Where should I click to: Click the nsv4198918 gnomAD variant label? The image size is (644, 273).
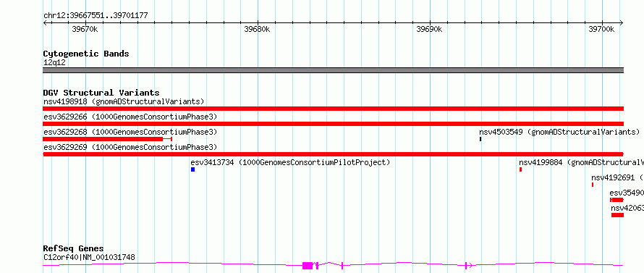124,101
